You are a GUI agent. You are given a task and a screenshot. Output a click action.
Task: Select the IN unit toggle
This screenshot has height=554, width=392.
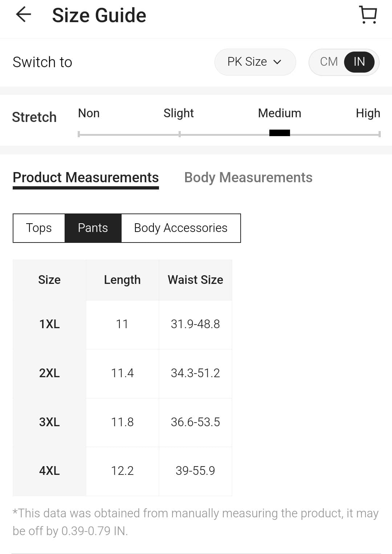[359, 62]
